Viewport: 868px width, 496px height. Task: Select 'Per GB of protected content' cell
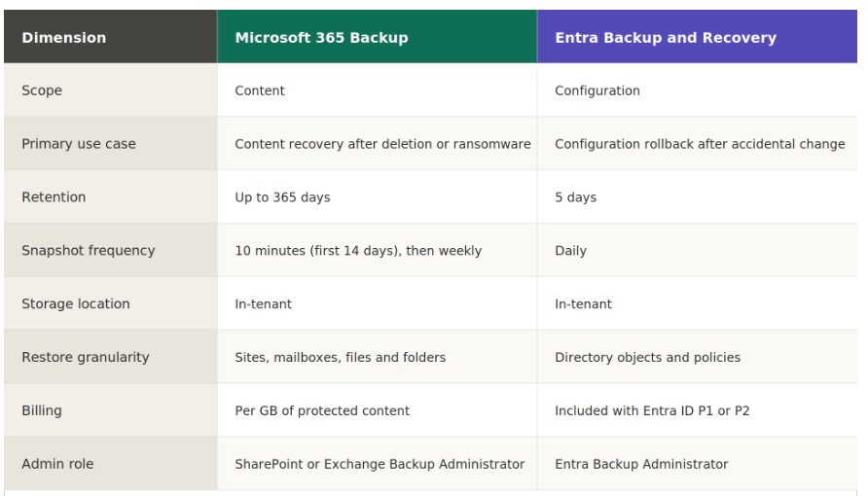point(322,411)
